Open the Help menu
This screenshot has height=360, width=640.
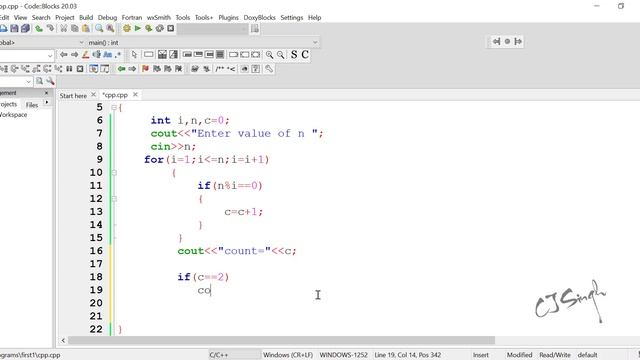315,18
